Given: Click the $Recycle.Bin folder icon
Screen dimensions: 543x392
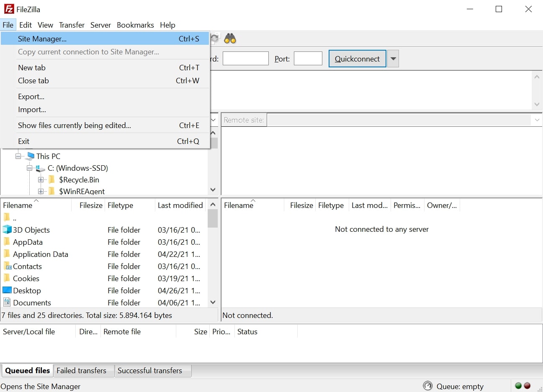Looking at the screenshot, I should (x=52, y=179).
